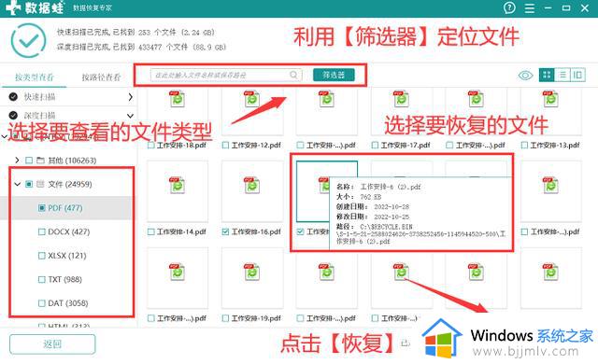
Task: Switch to list view layout
Action: (562, 75)
